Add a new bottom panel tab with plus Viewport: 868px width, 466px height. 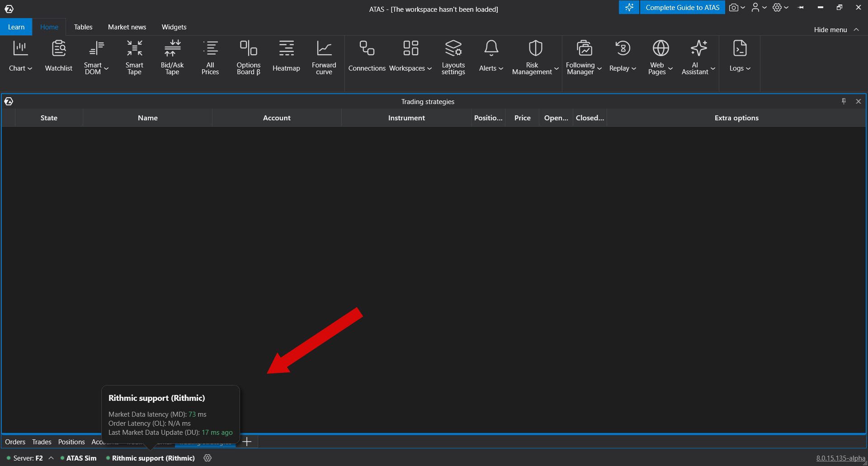pyautogui.click(x=247, y=442)
